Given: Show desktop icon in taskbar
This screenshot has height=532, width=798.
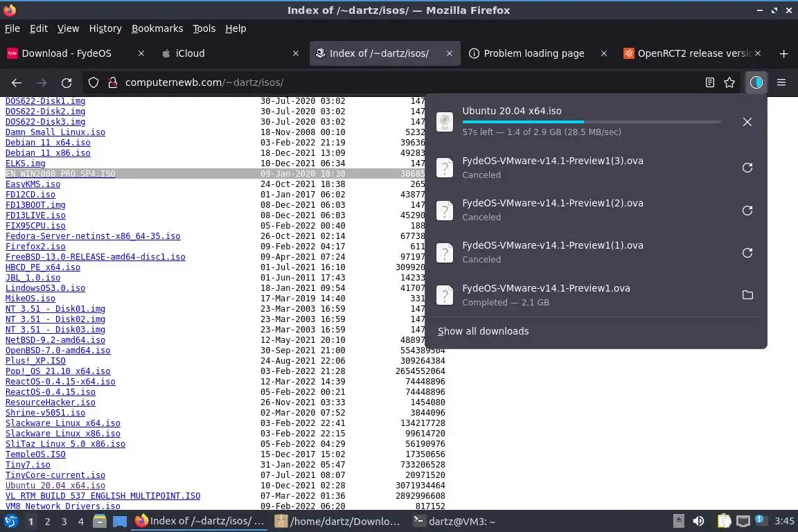Looking at the screenshot, I should (120, 522).
